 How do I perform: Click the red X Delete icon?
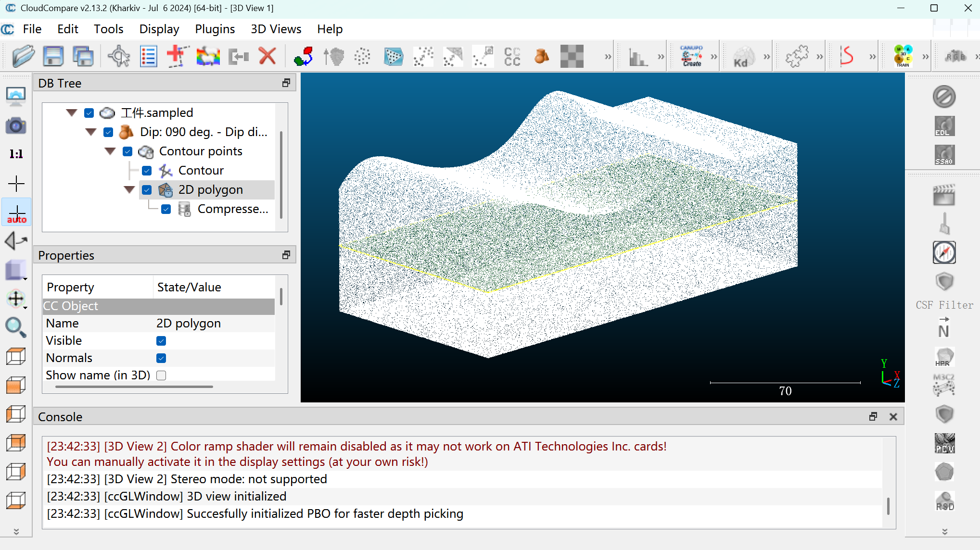point(267,57)
